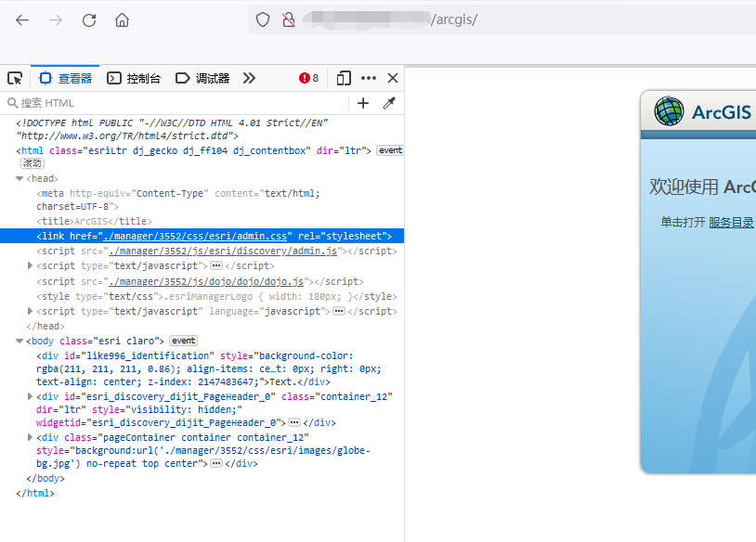Click the browser forward arrow
756x542 pixels.
(x=56, y=20)
